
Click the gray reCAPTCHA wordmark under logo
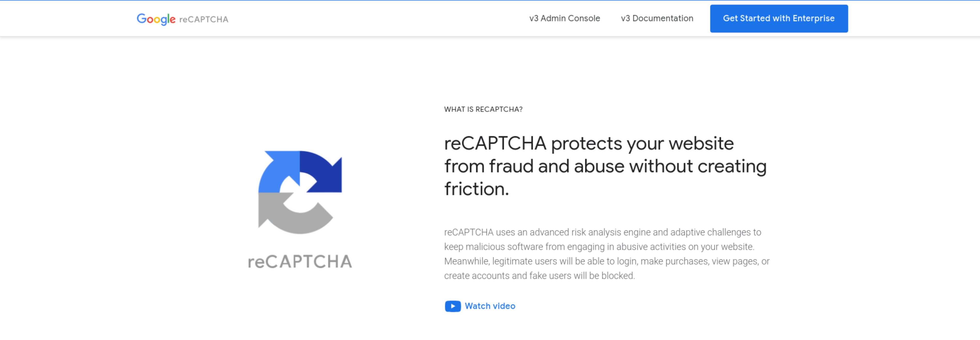click(x=300, y=262)
